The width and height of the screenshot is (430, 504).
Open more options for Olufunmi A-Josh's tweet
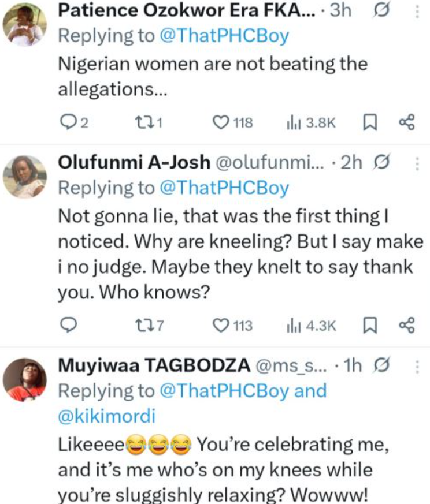(417, 164)
